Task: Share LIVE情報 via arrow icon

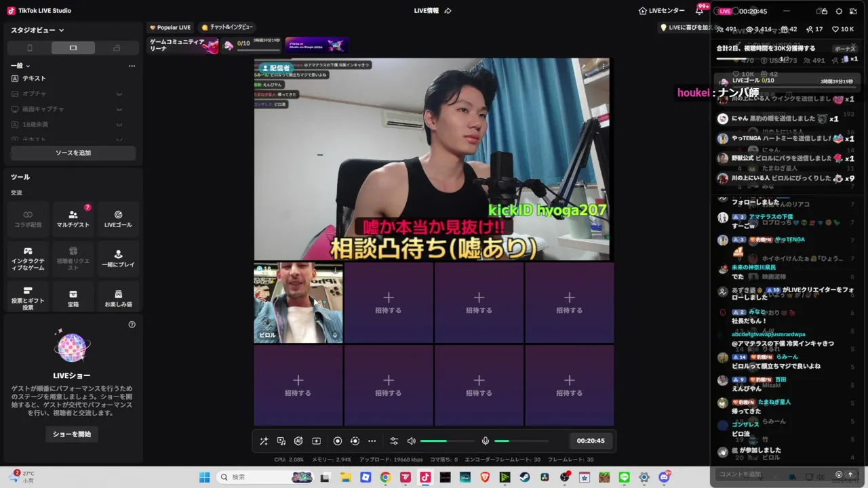Action: coord(448,11)
